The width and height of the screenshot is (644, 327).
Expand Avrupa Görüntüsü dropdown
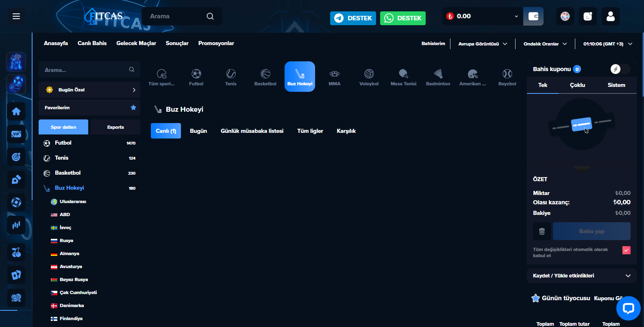[483, 44]
